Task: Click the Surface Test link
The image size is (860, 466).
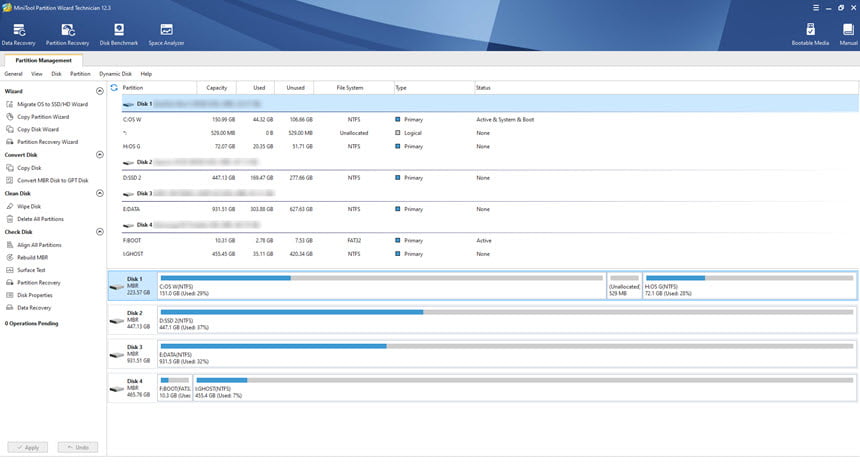Action: pyautogui.click(x=31, y=270)
